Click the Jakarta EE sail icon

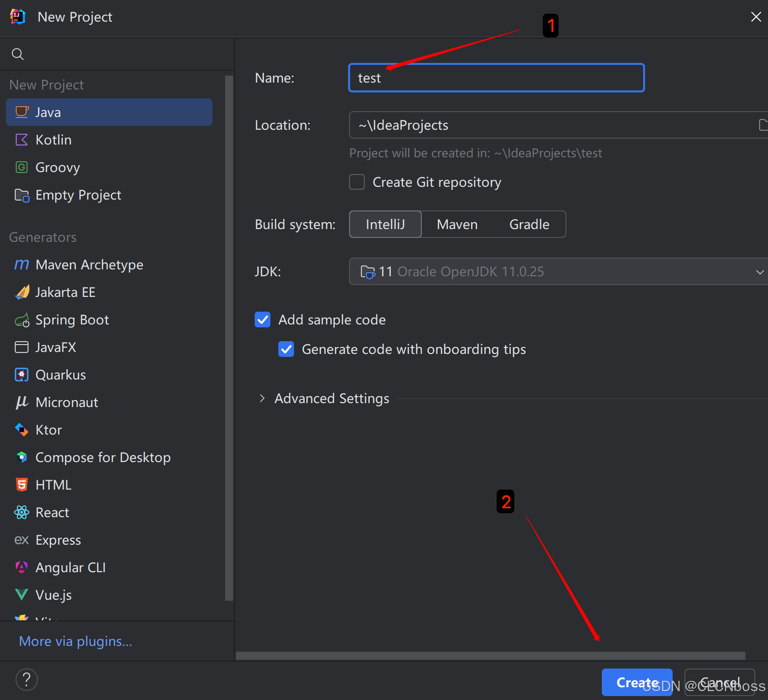tap(22, 292)
